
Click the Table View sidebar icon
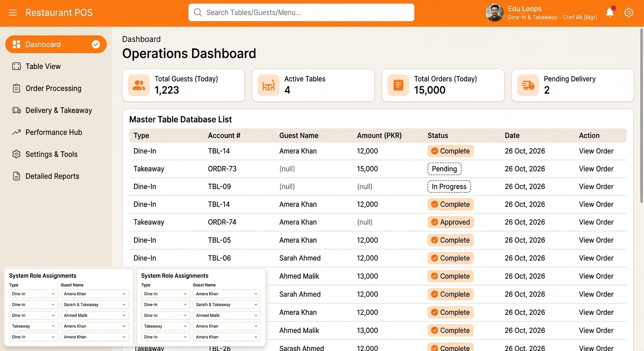(x=16, y=66)
